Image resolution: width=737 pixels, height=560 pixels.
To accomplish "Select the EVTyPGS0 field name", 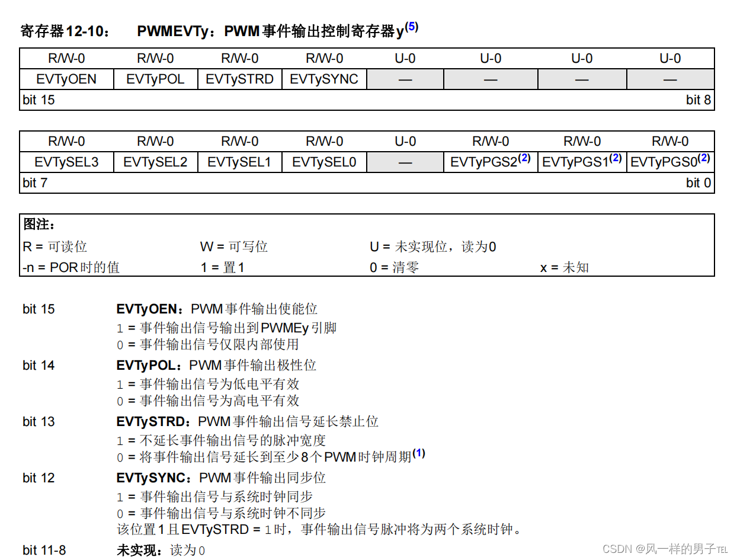I will (x=664, y=162).
